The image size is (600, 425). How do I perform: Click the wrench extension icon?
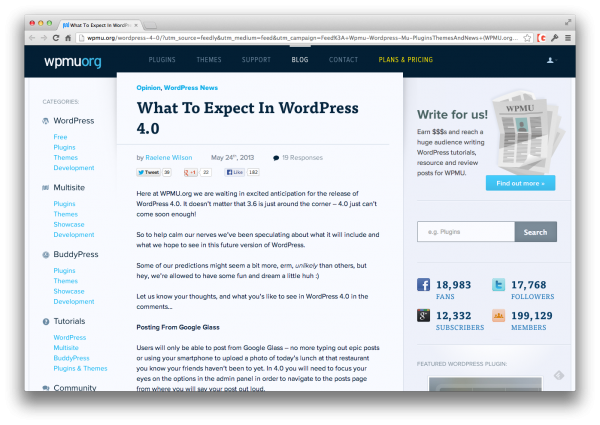pyautogui.click(x=555, y=38)
